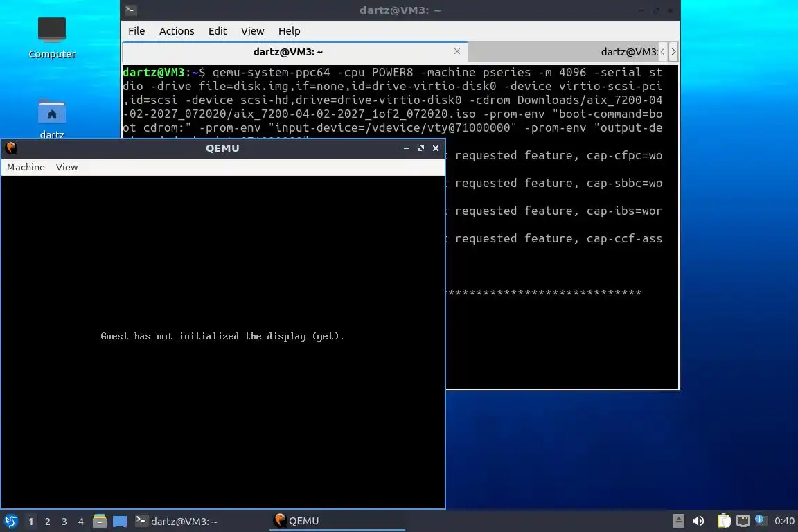Click the 'requested feature, cap-sbbc=wo' line
Viewport: 798px width, 532px height.
pos(559,183)
